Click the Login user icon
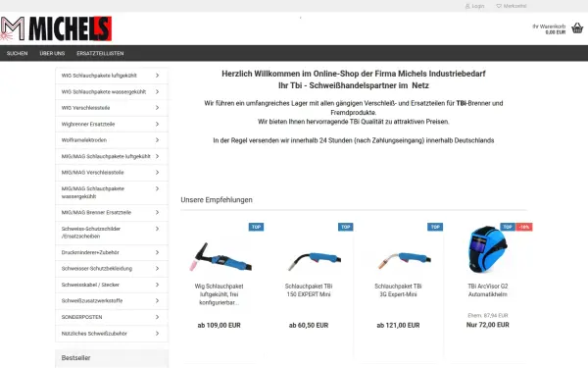Viewport: 588px width, 368px height. pyautogui.click(x=467, y=6)
